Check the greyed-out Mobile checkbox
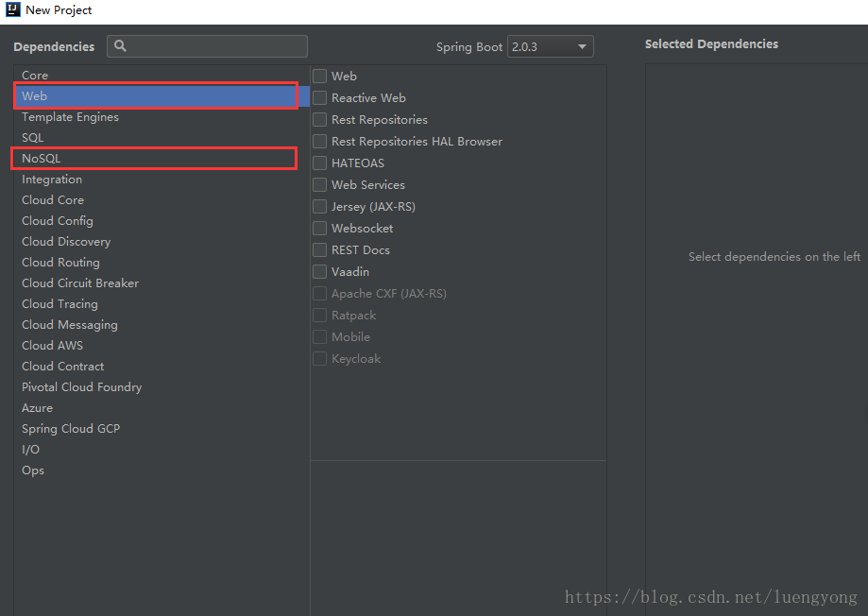The image size is (868, 616). (x=320, y=336)
